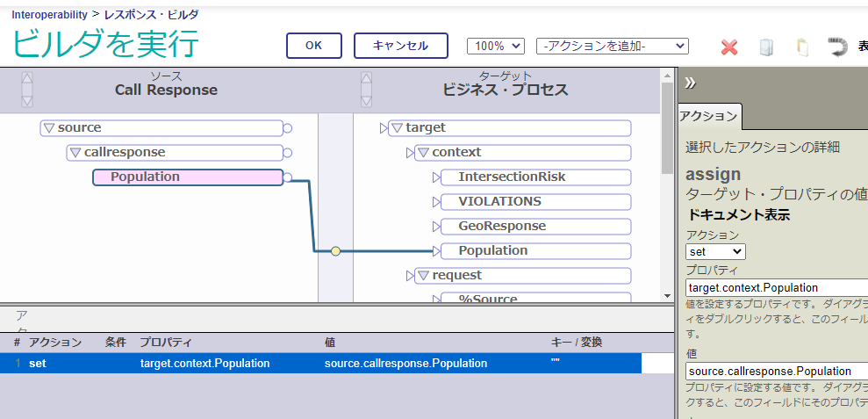Screen dimensions: 868x419
Task: Click the OK button
Action: pos(313,46)
